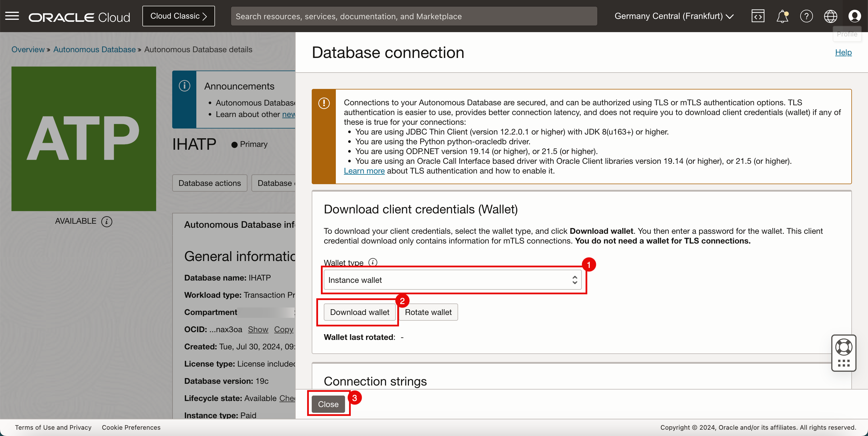The height and width of the screenshot is (436, 868).
Task: Go to Autonomous Database breadcrumb
Action: (94, 50)
